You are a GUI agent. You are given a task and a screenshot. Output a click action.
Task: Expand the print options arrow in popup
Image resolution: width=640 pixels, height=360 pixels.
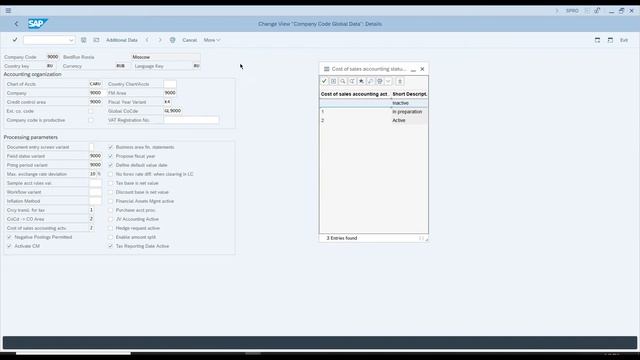[388, 81]
